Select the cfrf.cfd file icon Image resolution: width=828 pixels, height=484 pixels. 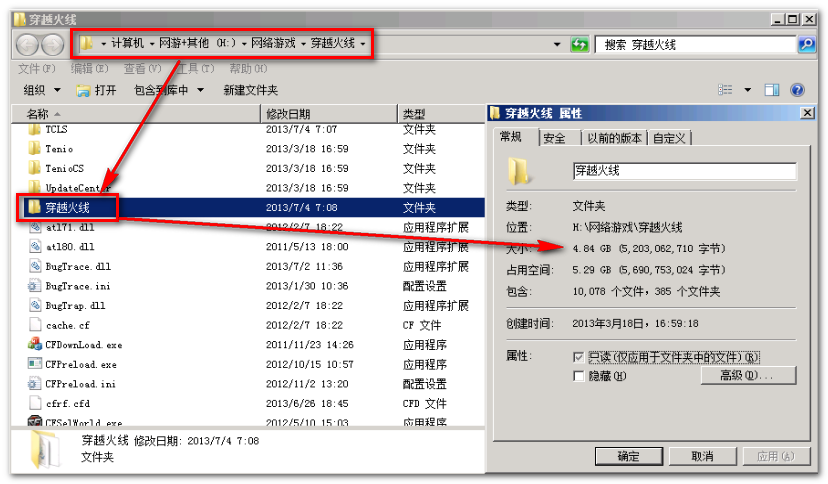[35, 403]
